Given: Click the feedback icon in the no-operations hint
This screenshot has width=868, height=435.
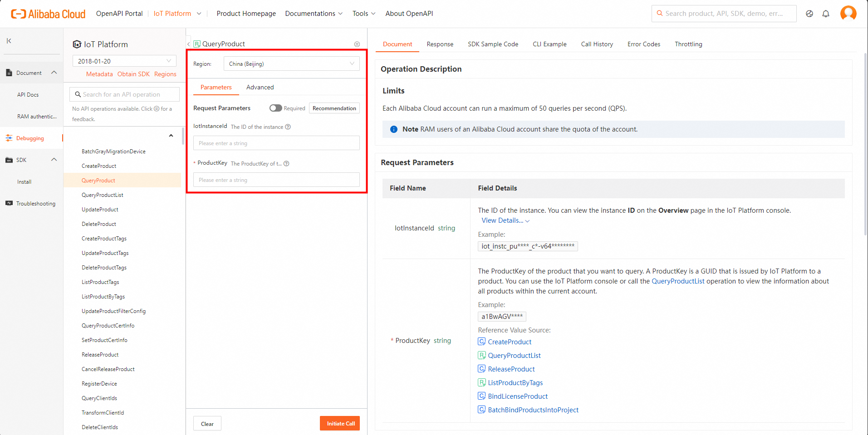Looking at the screenshot, I should pyautogui.click(x=157, y=109).
